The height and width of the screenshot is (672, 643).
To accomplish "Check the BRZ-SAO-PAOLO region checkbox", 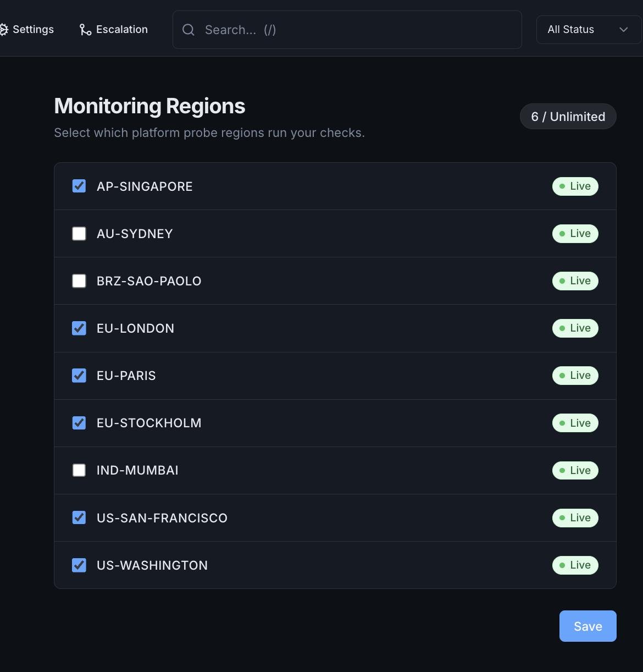I will [x=79, y=281].
